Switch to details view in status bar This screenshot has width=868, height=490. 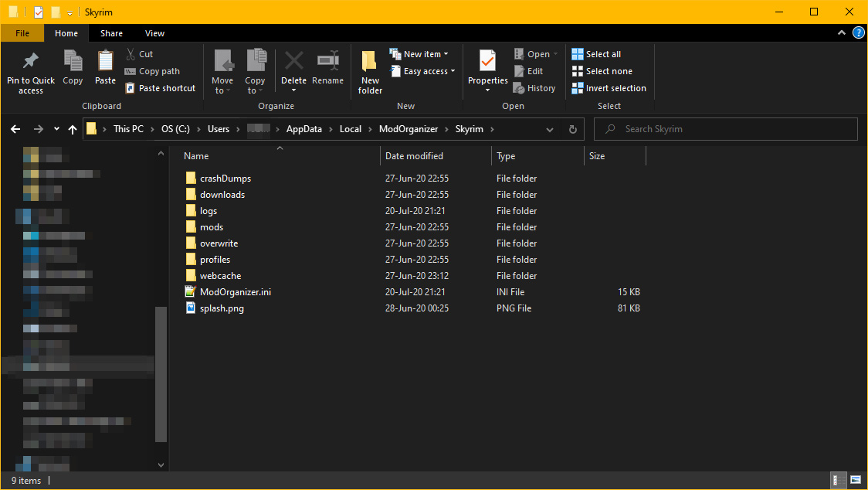(x=839, y=481)
